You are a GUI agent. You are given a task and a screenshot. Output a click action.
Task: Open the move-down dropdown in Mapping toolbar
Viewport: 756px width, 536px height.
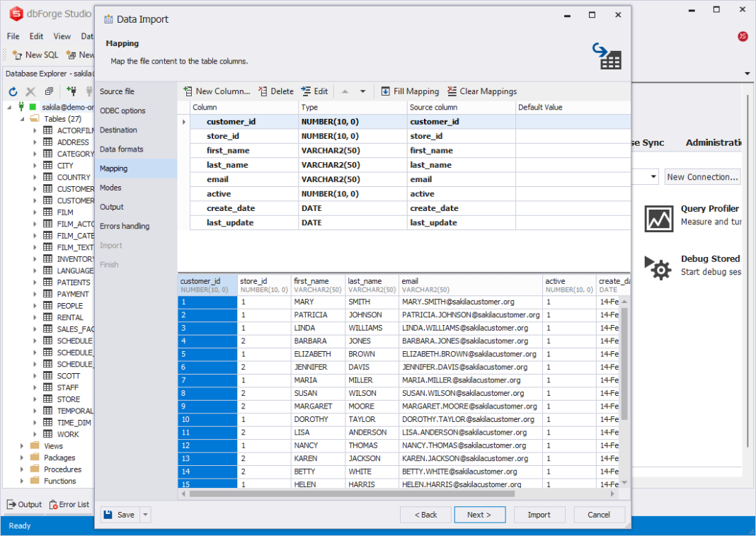(361, 91)
